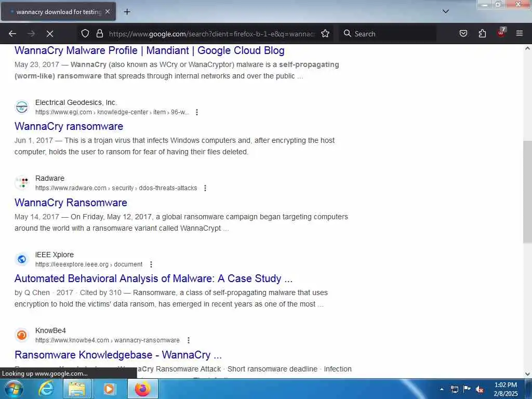Select the wannacry download for testing tab

pyautogui.click(x=58, y=11)
